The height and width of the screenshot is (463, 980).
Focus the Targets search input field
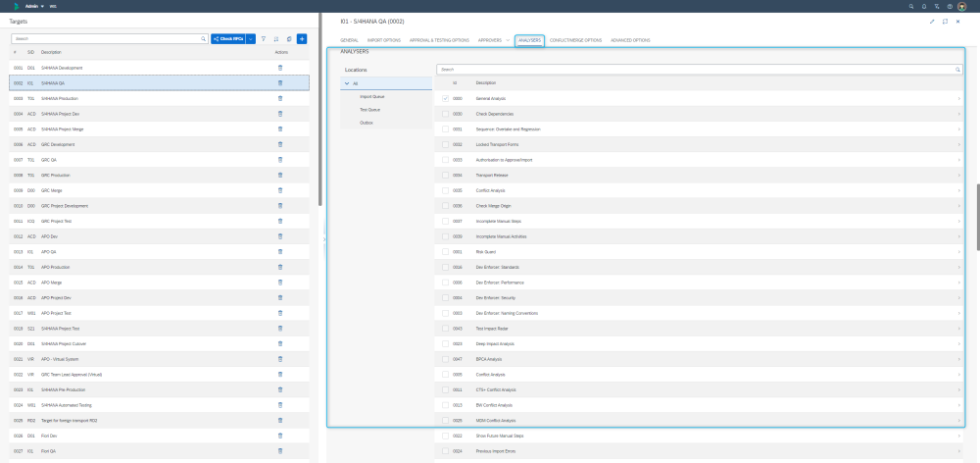tap(110, 39)
